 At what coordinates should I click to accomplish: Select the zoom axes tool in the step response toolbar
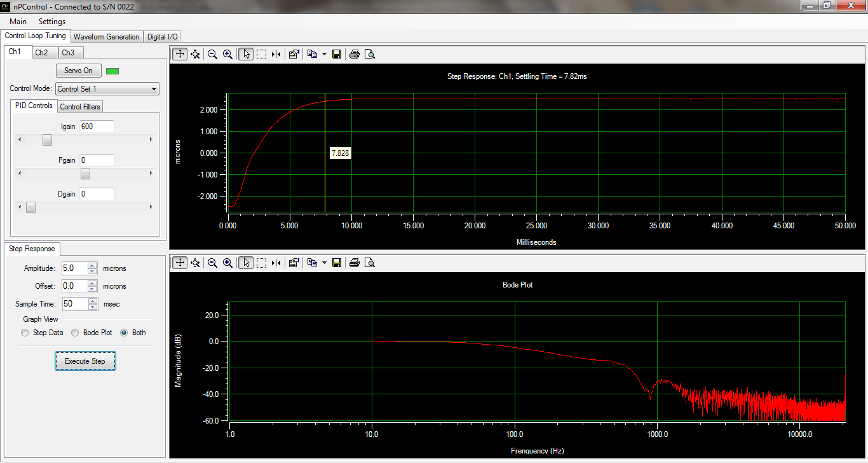tap(196, 54)
